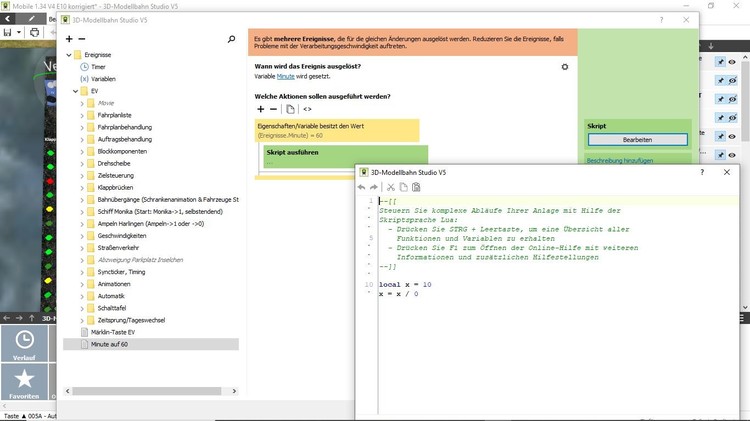
Task: Click the Timer clock icon in the tree
Action: point(85,67)
